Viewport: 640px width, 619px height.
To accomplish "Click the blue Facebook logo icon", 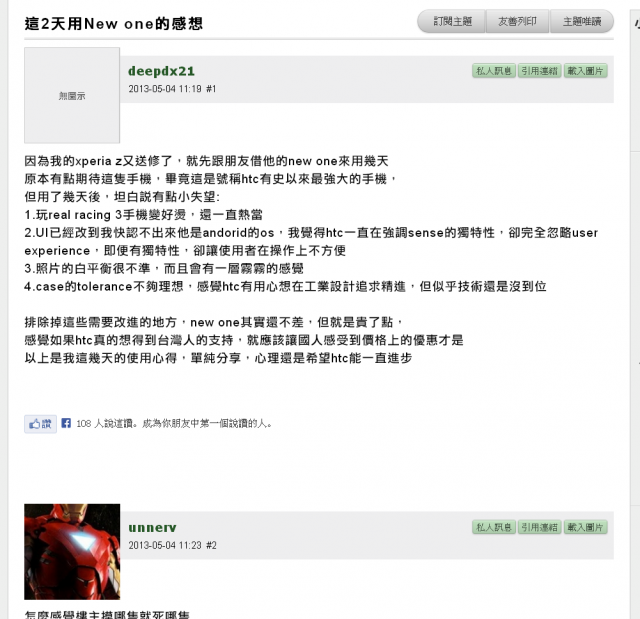I will click(x=66, y=423).
